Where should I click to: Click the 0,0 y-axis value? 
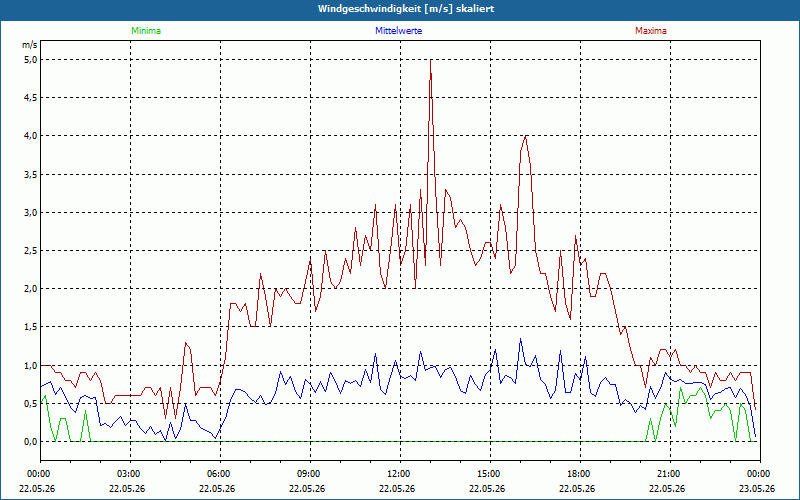(31, 442)
